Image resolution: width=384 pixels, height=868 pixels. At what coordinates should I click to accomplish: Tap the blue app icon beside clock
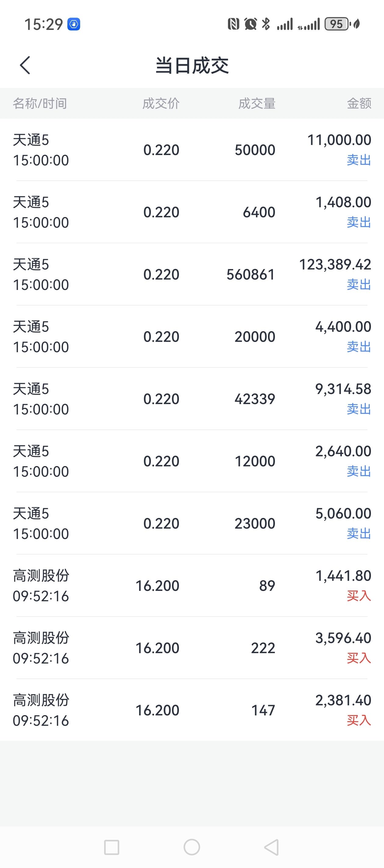[x=74, y=24]
